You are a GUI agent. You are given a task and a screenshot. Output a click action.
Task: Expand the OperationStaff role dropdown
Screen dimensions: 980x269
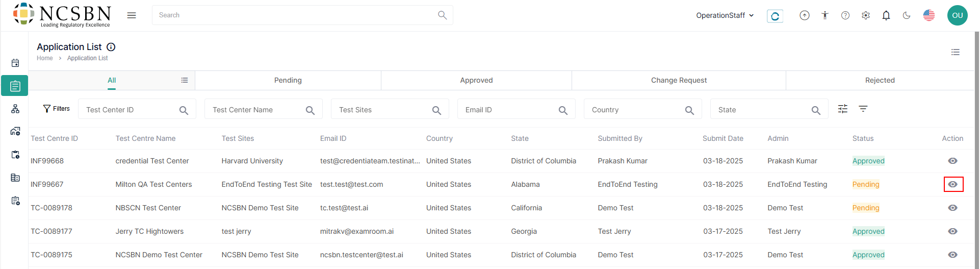[725, 15]
